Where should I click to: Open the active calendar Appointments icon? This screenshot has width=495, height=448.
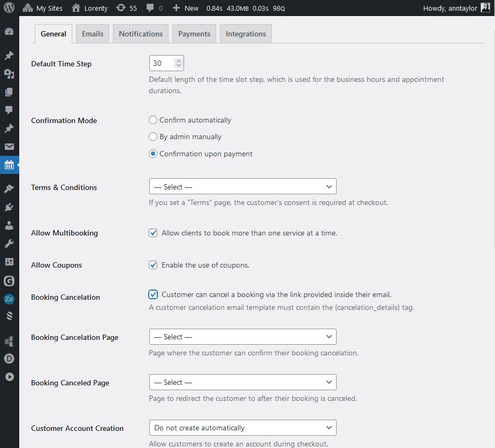(x=9, y=165)
